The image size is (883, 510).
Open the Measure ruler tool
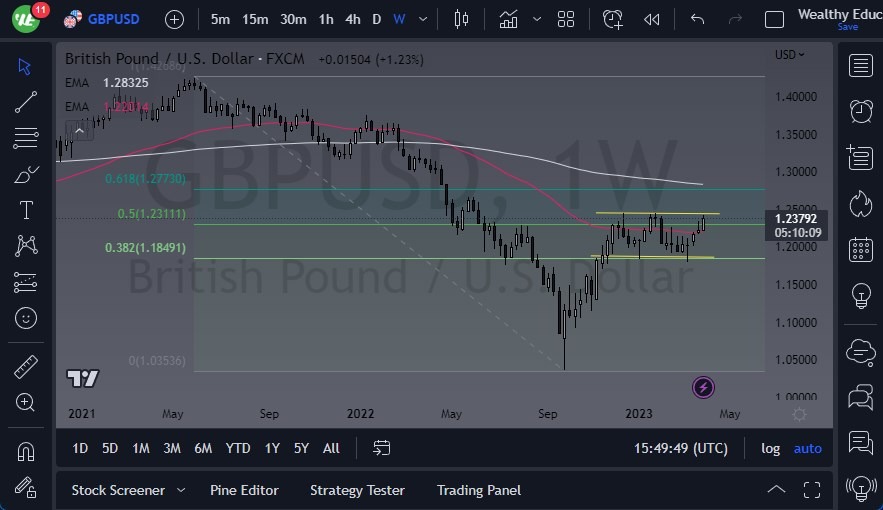point(26,367)
